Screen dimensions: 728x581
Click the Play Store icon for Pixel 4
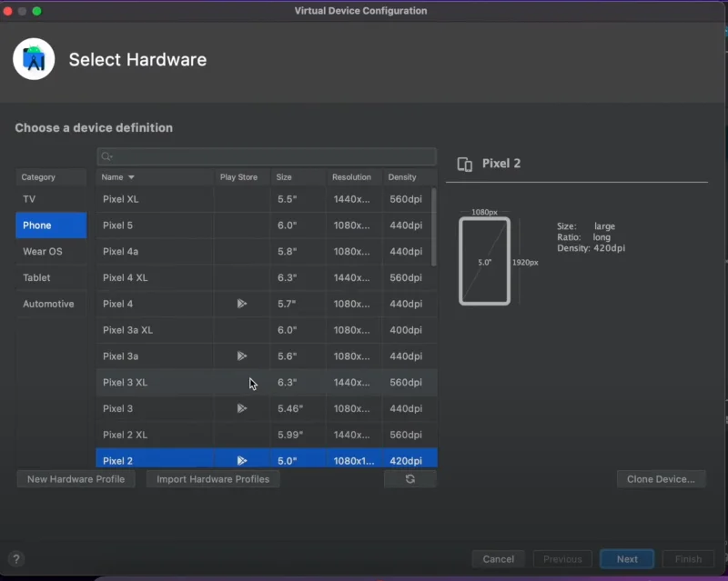[x=241, y=304]
